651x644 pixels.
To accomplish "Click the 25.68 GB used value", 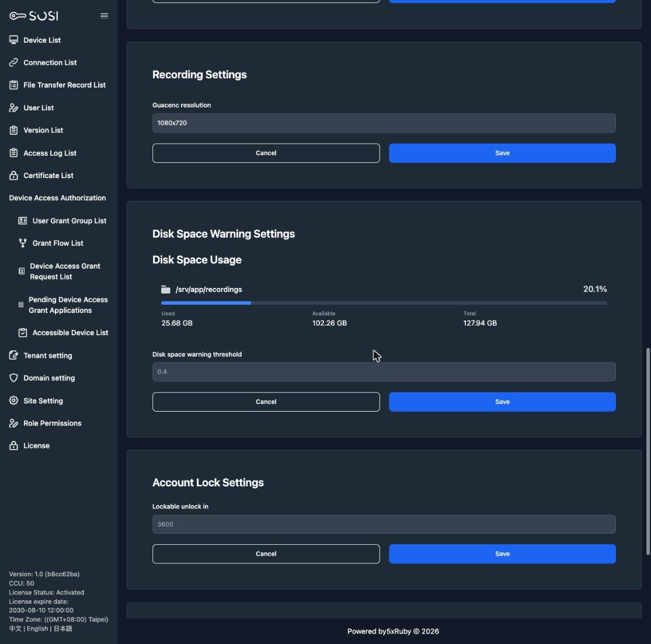I will coord(177,323).
